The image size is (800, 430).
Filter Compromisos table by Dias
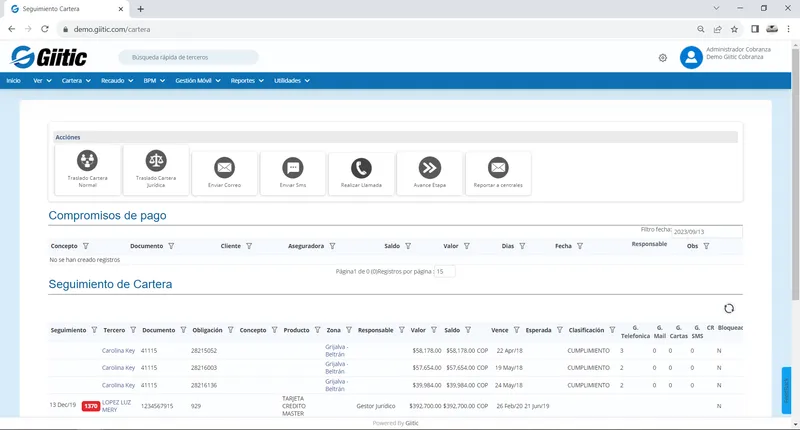coord(522,246)
